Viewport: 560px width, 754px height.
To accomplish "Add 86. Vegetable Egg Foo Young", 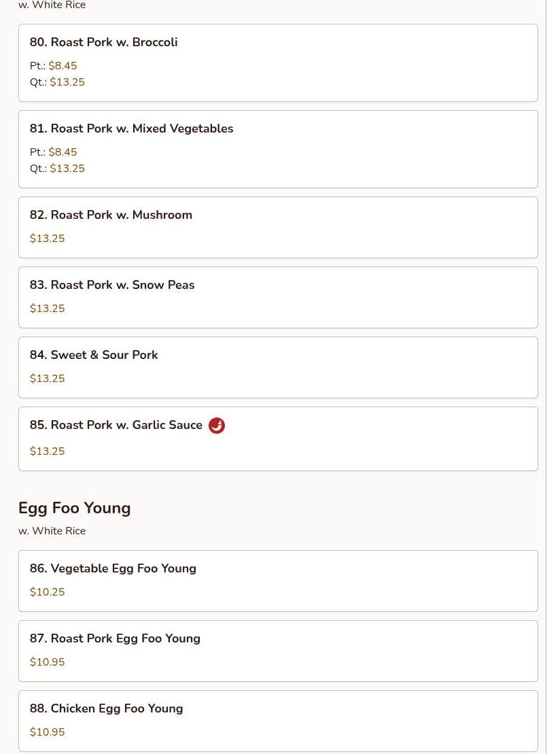I will [113, 568].
